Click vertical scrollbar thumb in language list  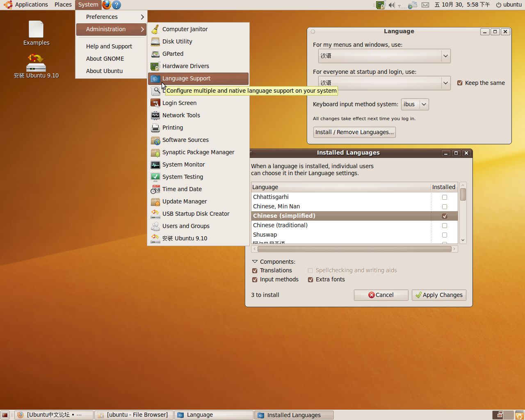pyautogui.click(x=463, y=194)
